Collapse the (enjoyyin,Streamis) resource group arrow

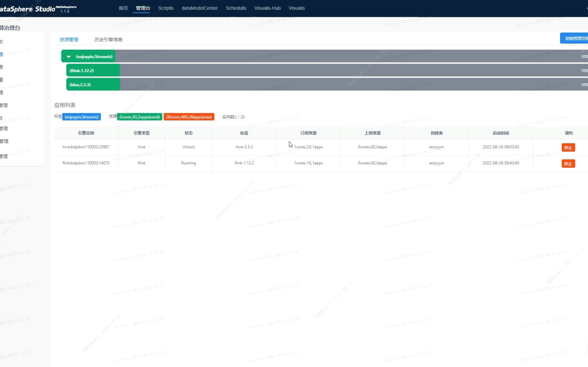click(x=69, y=57)
